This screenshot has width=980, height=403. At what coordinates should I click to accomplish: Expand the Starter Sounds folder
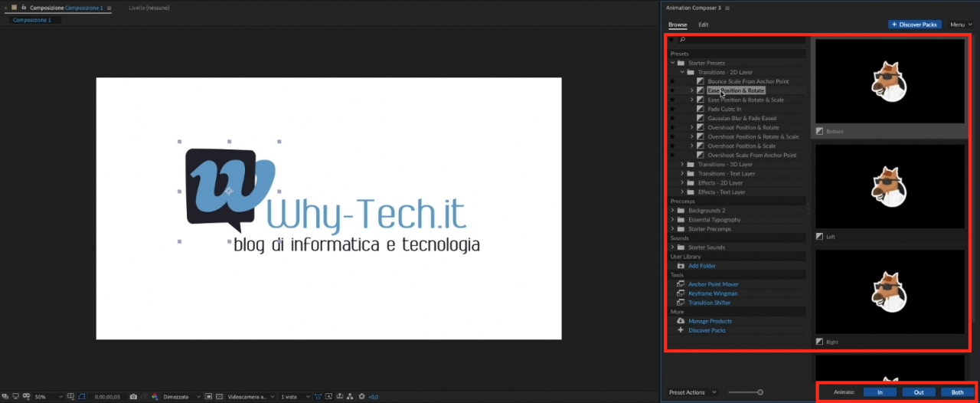(672, 247)
